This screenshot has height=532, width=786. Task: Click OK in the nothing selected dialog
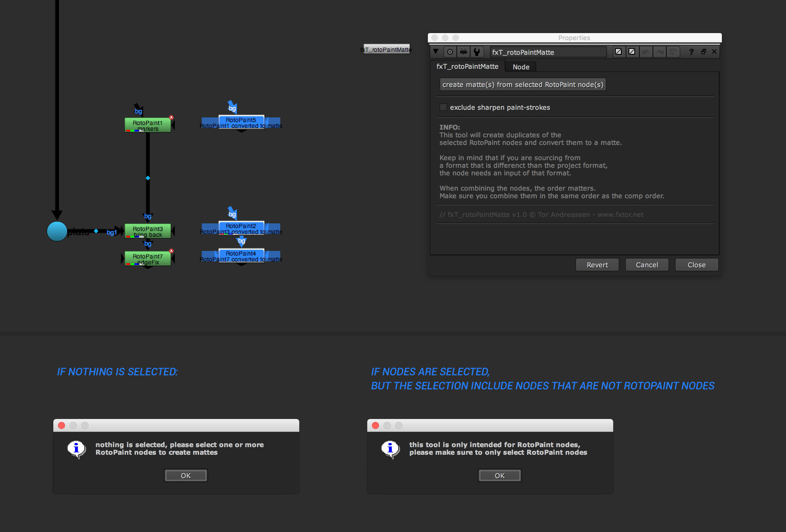(x=186, y=475)
